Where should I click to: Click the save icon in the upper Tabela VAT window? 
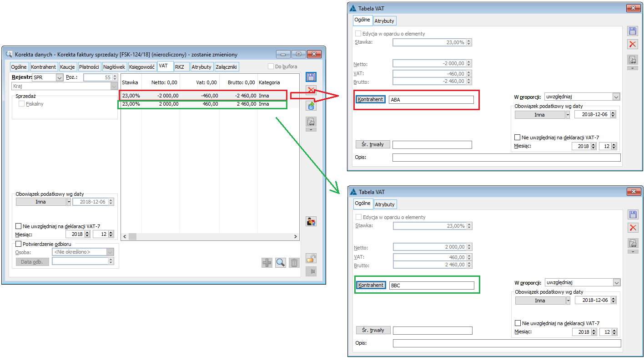[633, 31]
